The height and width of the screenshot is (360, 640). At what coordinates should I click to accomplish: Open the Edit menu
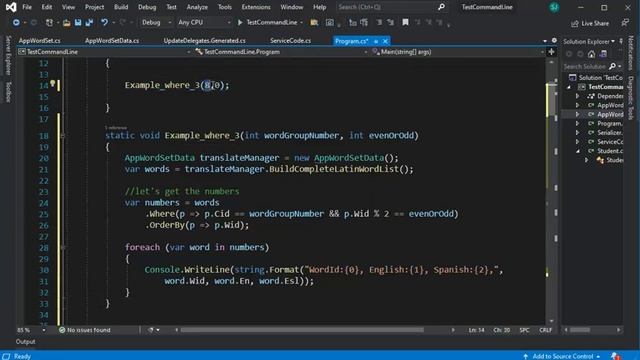point(47,7)
